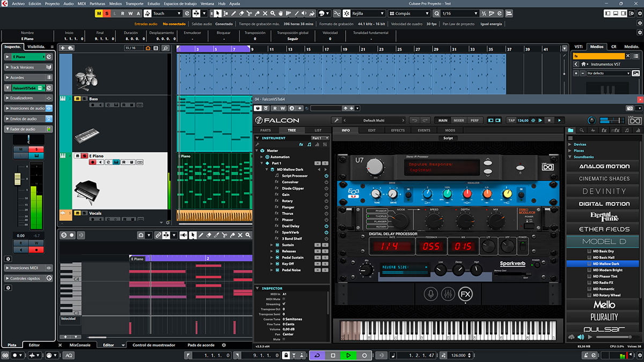
Task: Open the Archivo menu
Action: pos(18,3)
